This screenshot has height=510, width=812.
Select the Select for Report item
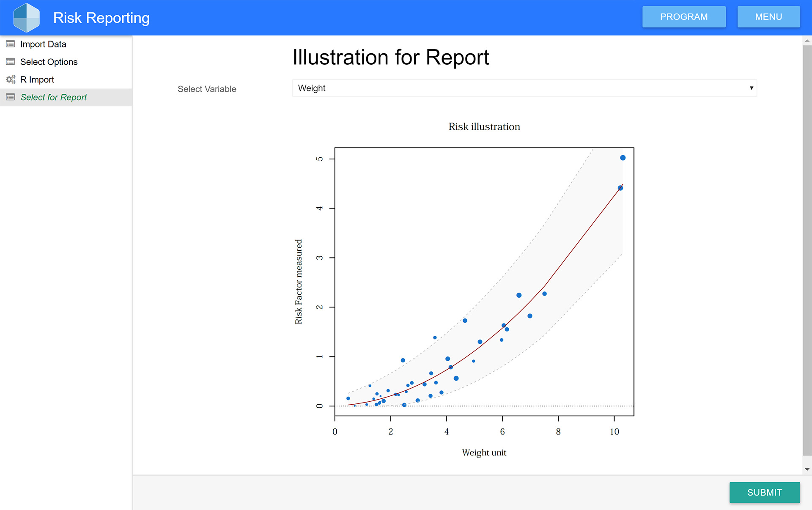point(54,97)
